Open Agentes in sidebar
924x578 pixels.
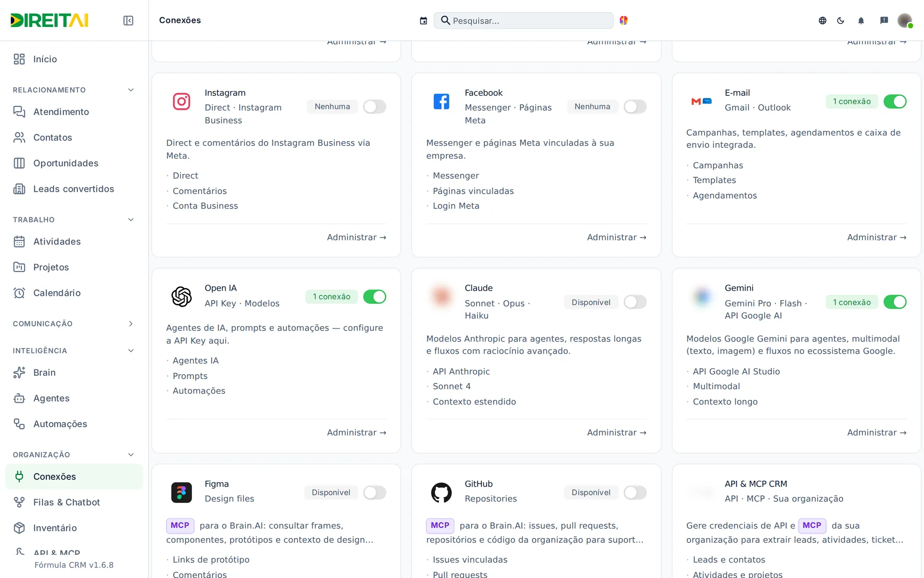pos(74,398)
